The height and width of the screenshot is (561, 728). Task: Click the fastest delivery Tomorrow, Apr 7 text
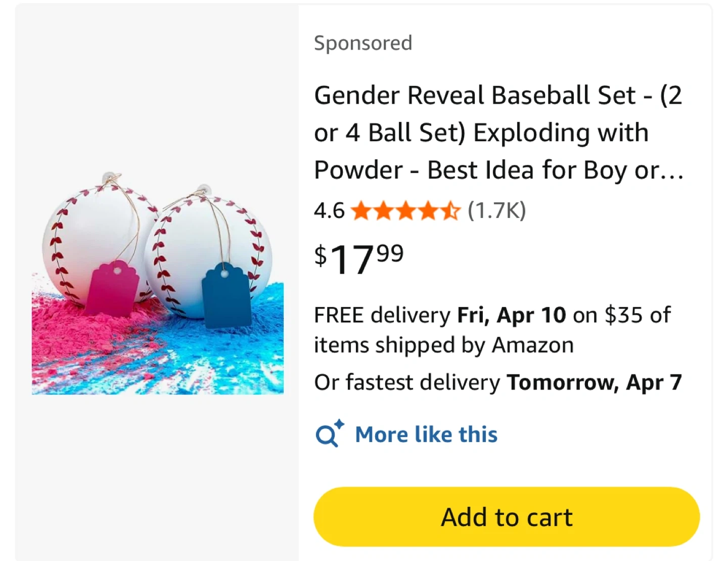[498, 382]
